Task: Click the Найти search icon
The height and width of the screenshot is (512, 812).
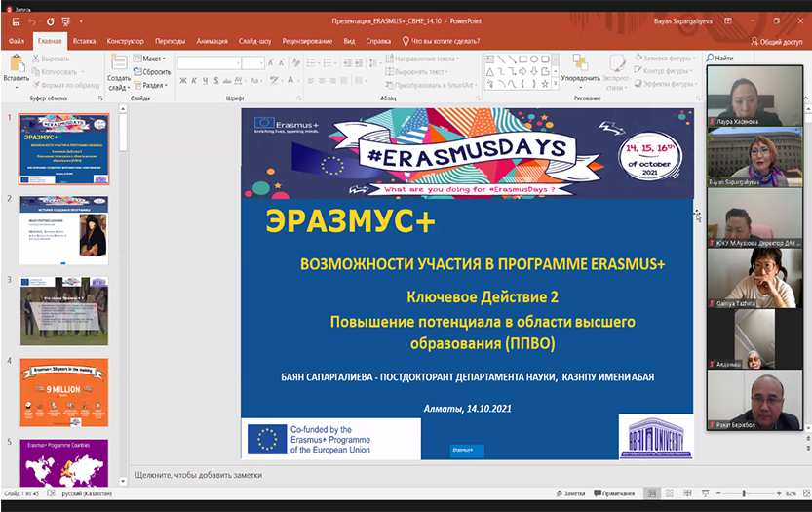Action: (x=719, y=59)
